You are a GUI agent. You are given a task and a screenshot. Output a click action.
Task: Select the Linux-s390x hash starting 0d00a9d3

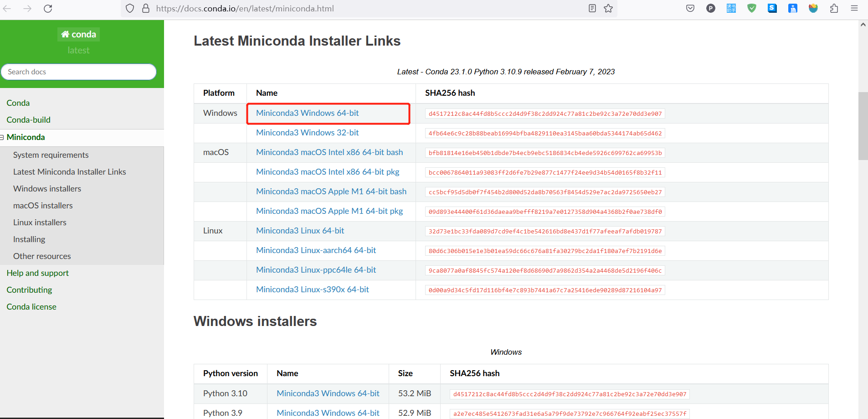coord(545,290)
